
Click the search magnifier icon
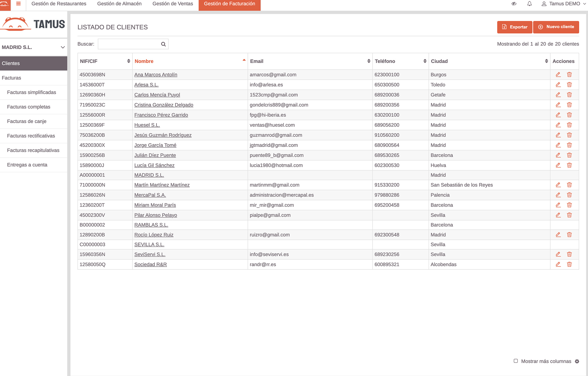(163, 44)
